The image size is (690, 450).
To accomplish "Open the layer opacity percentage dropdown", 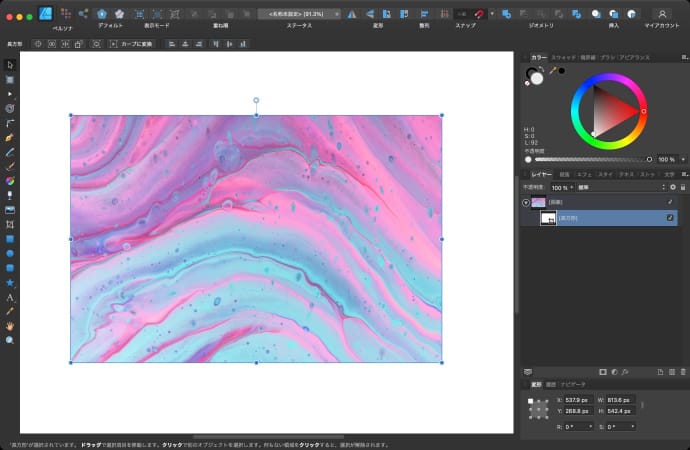I will [560, 187].
